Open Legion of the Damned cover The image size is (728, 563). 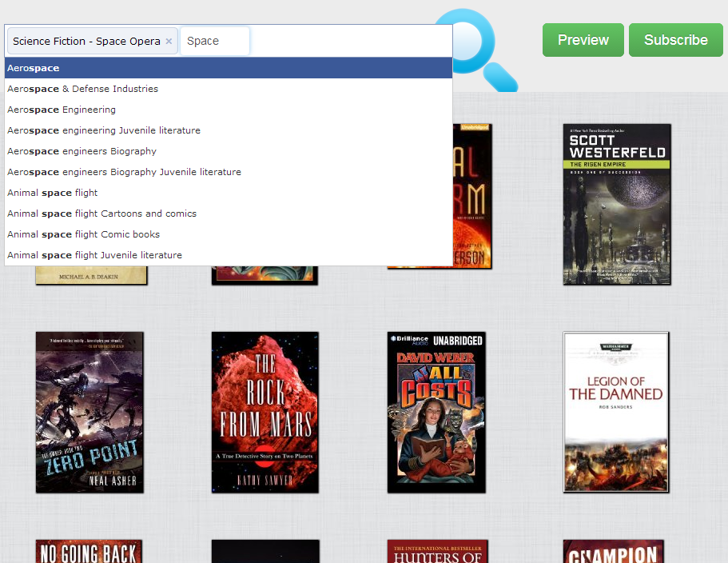[x=616, y=413]
